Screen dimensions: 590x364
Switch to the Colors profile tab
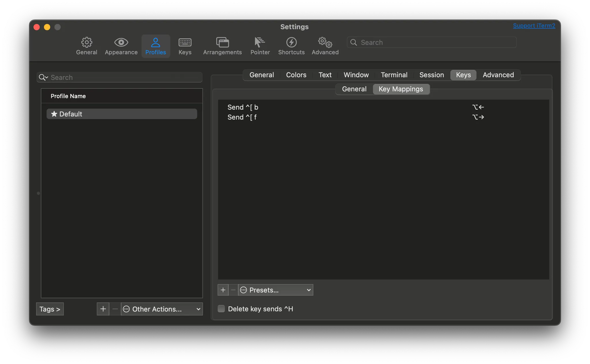(x=296, y=75)
